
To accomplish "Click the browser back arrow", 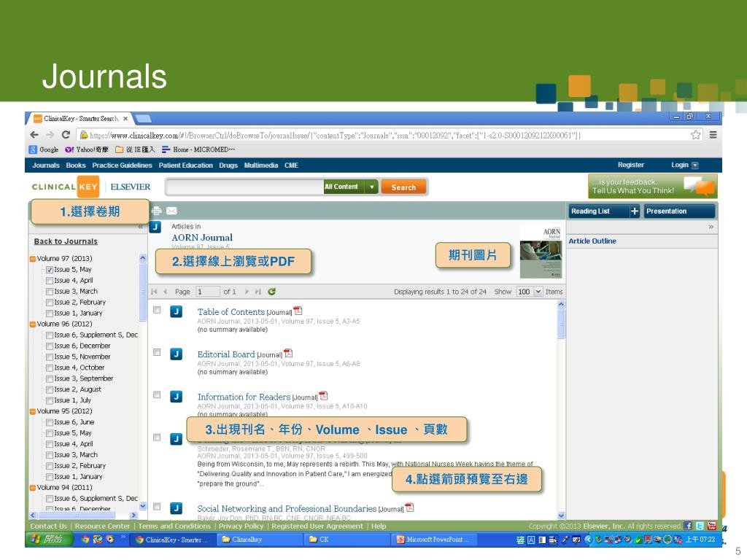I will tap(34, 135).
